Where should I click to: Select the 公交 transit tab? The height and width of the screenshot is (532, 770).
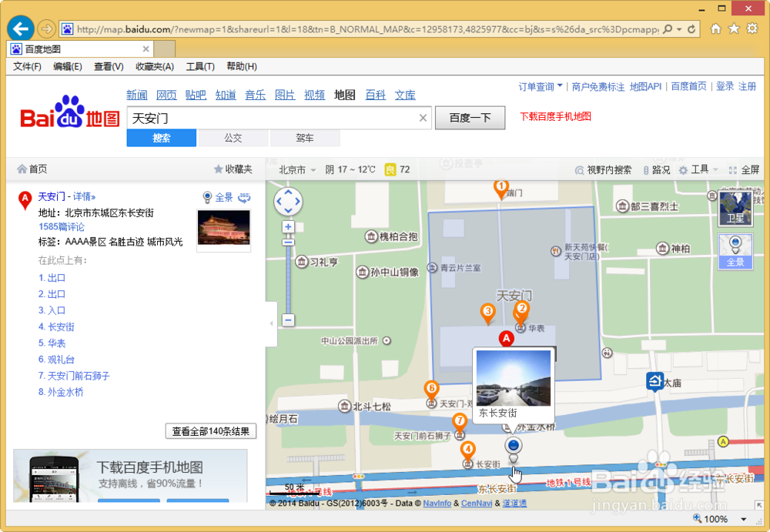click(x=233, y=138)
